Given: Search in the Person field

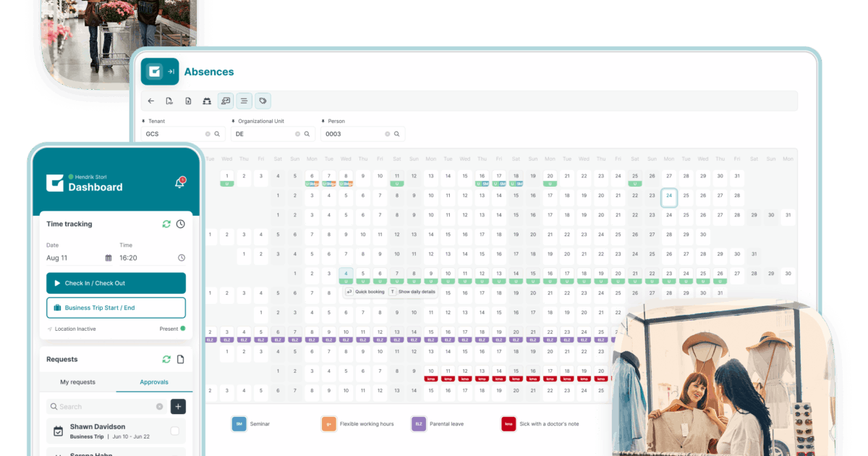Looking at the screenshot, I should pos(396,134).
